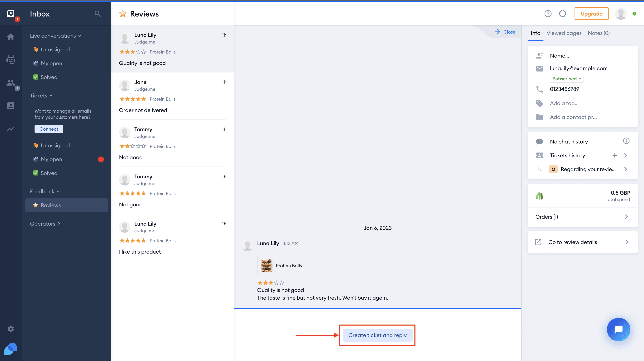Open the help question mark icon

click(548, 14)
